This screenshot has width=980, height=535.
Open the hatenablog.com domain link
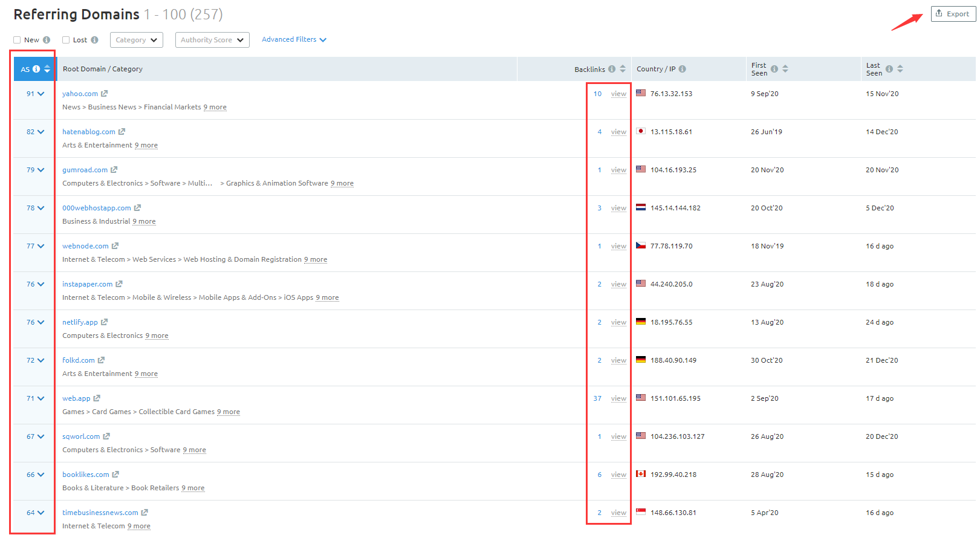pos(88,132)
